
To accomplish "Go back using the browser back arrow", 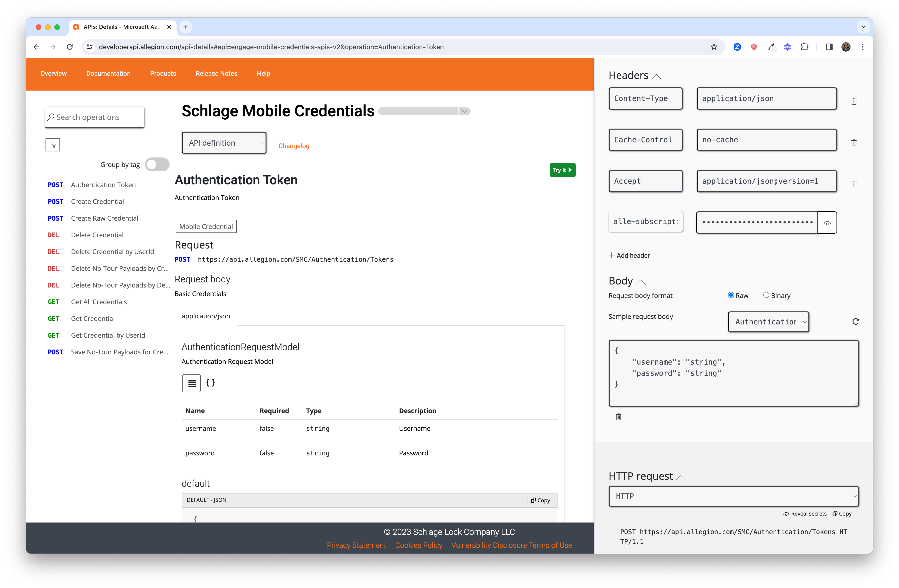I will click(x=36, y=47).
